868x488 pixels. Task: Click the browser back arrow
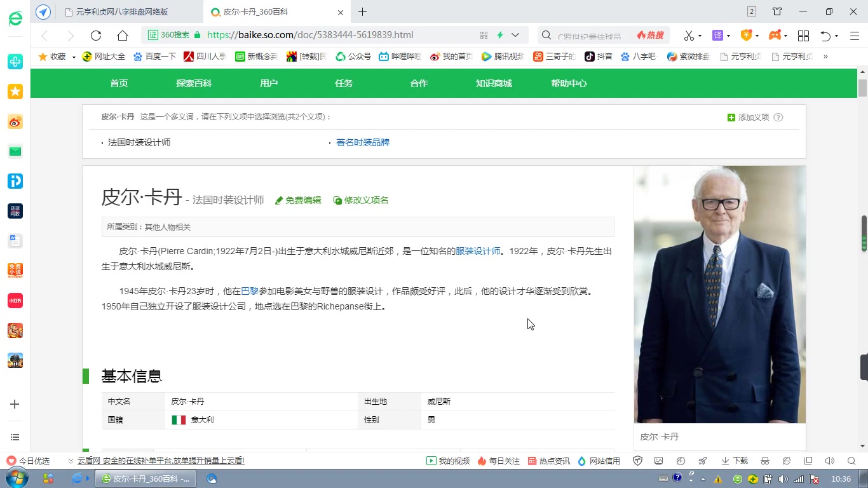[44, 36]
